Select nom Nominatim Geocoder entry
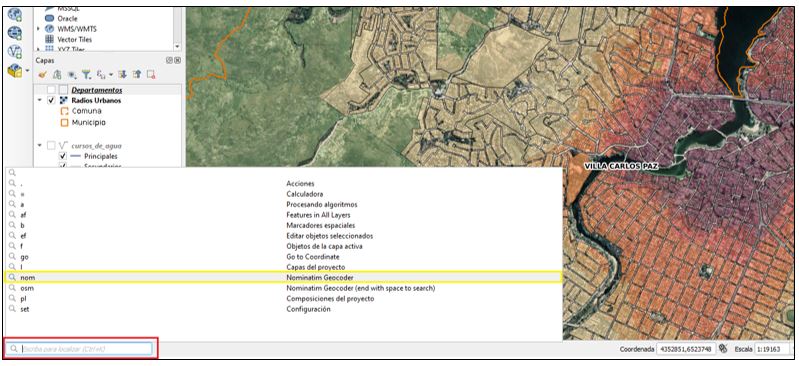 284,278
